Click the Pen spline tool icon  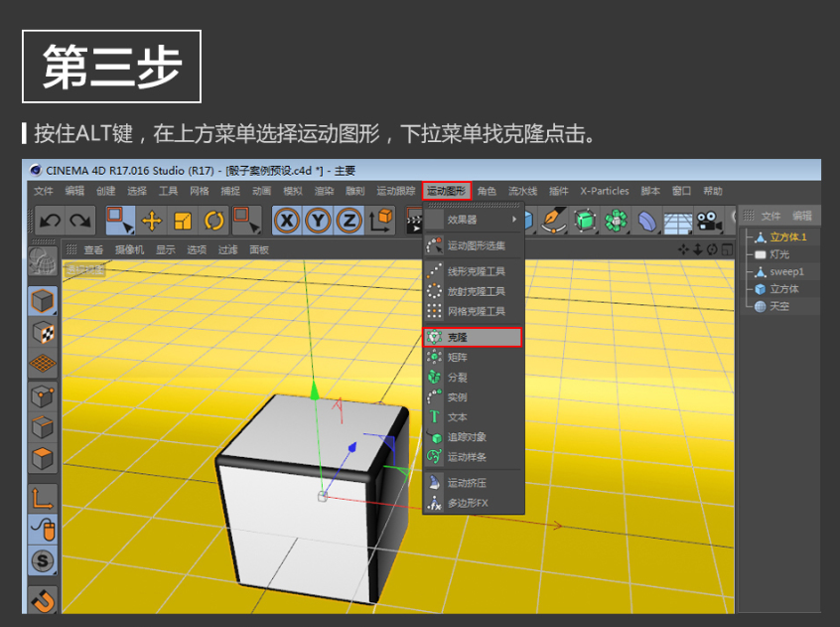point(553,220)
